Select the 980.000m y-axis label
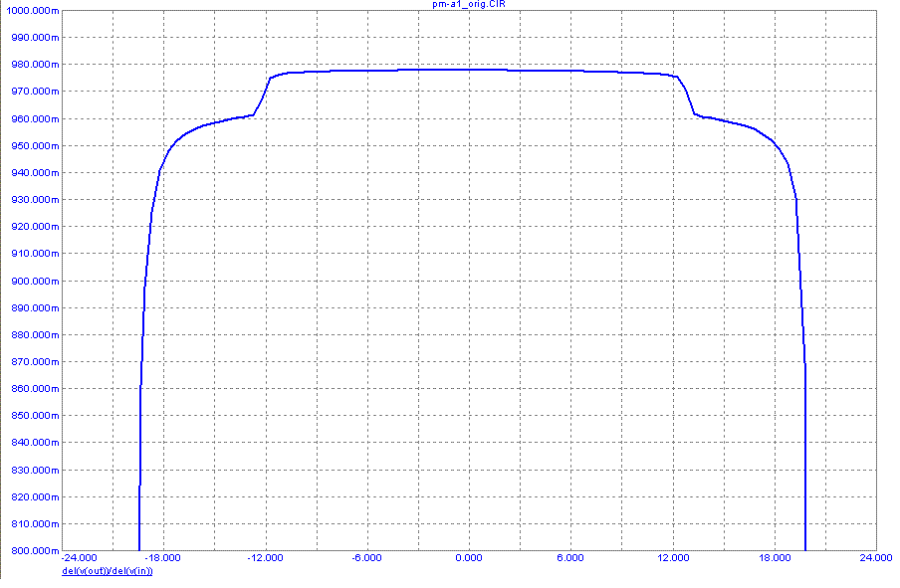This screenshot has width=900, height=588. [x=35, y=65]
